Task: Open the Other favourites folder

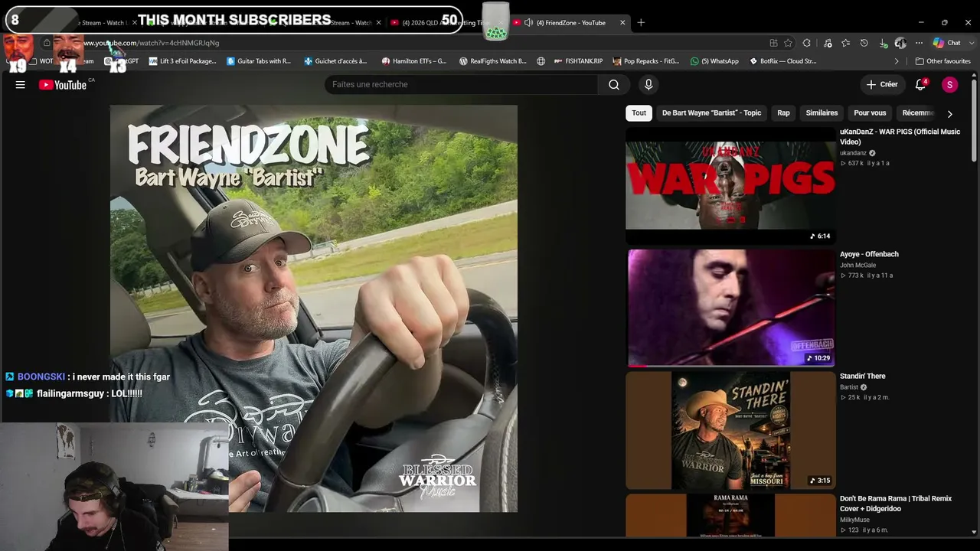Action: [942, 61]
